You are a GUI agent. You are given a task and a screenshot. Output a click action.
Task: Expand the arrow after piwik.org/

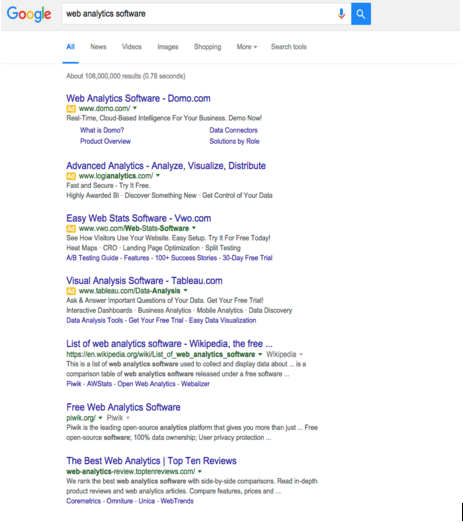(x=100, y=418)
